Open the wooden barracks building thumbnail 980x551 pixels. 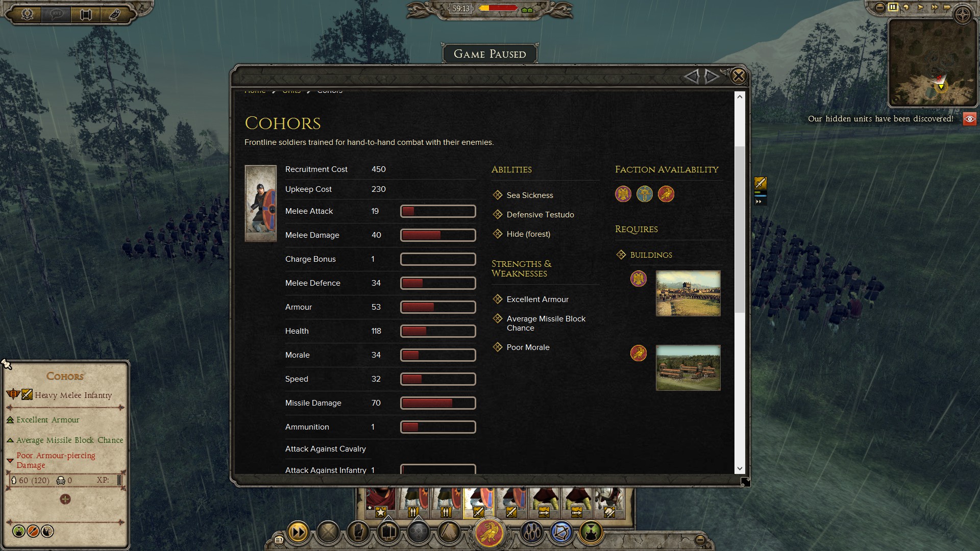688,368
